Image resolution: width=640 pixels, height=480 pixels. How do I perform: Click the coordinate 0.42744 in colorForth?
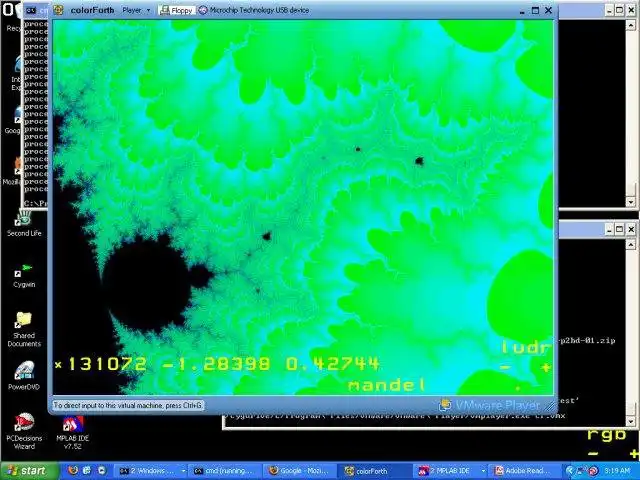[333, 363]
